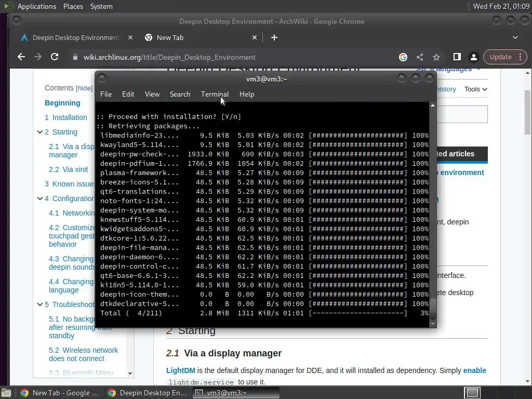Open the System panel menu
Viewport: 532px width, 399px height.
101,6
